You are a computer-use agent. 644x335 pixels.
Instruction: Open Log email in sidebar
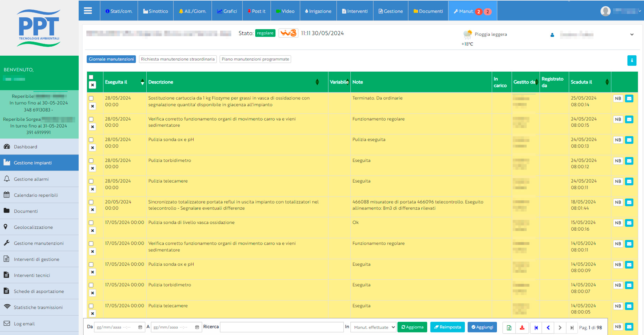(39, 324)
